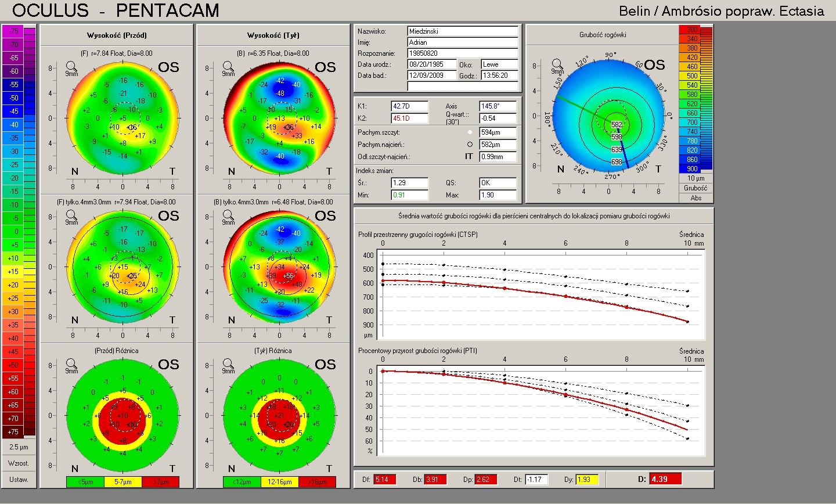This screenshot has height=504, width=836.
Task: Click the Wzrost. button under elevation scale
Action: (19, 463)
